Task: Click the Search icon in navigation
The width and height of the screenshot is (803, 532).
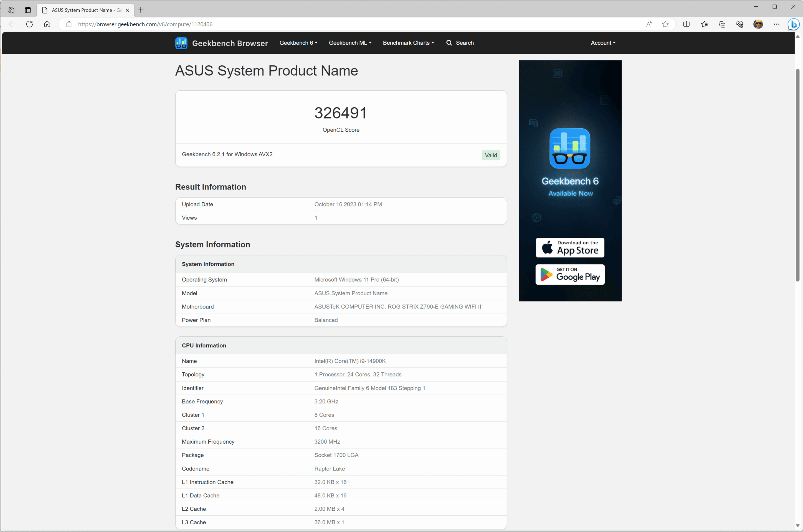Action: point(449,43)
